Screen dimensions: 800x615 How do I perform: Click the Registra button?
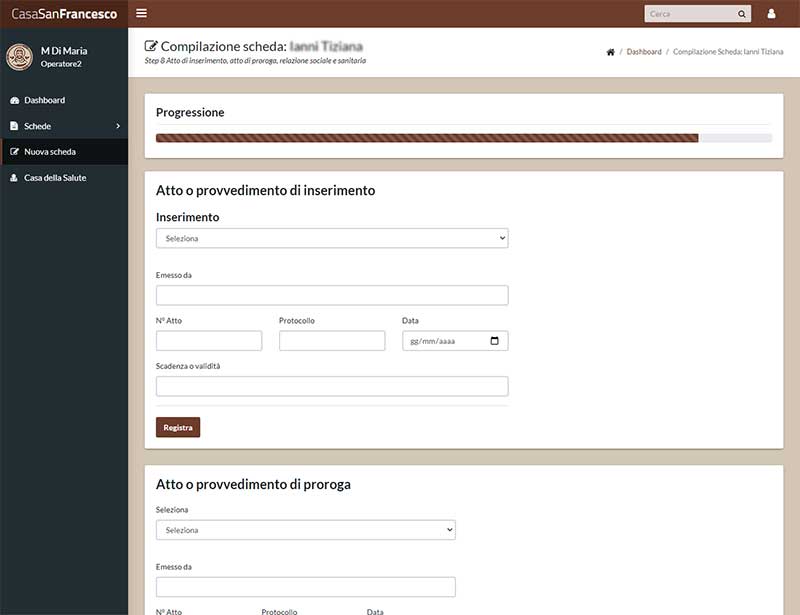coord(178,427)
